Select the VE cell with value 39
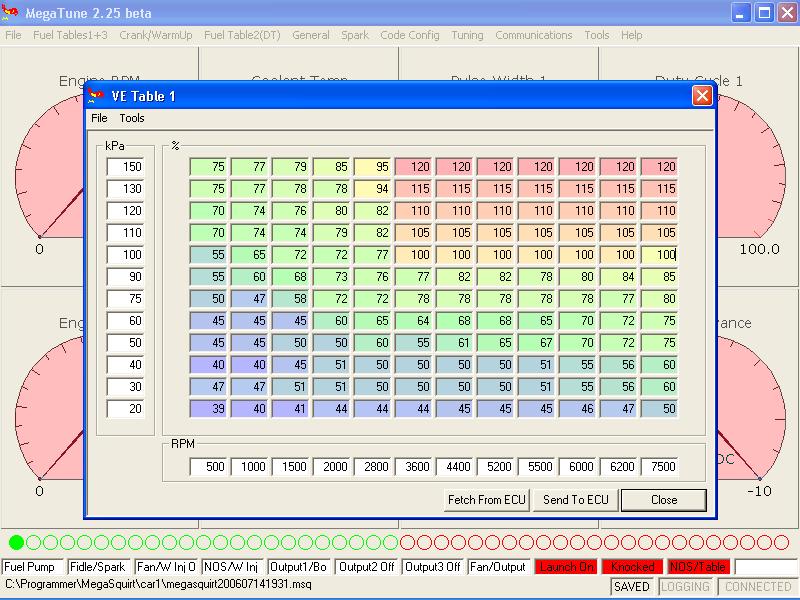Screen dimensions: 800x600 [208, 409]
